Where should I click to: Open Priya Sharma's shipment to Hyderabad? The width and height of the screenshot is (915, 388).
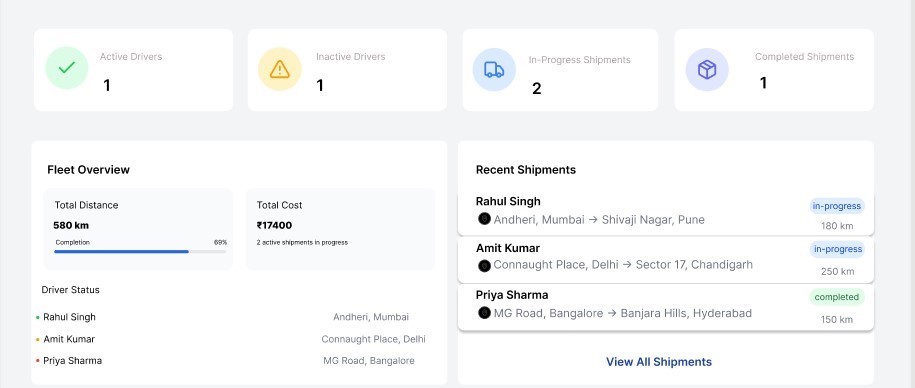point(666,307)
